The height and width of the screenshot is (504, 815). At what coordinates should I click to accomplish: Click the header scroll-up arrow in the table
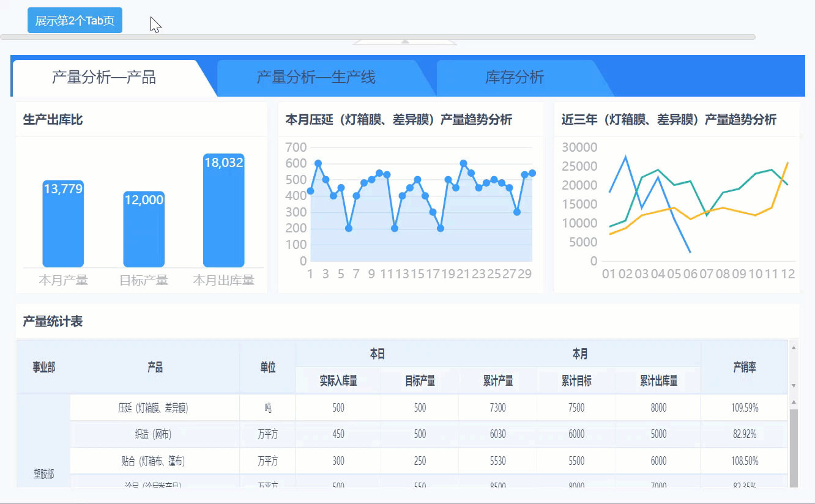tap(794, 347)
